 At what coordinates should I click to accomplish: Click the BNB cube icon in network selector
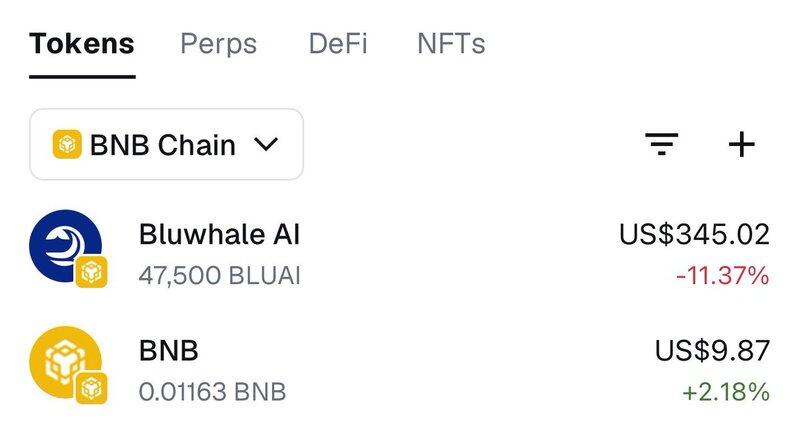click(x=67, y=145)
